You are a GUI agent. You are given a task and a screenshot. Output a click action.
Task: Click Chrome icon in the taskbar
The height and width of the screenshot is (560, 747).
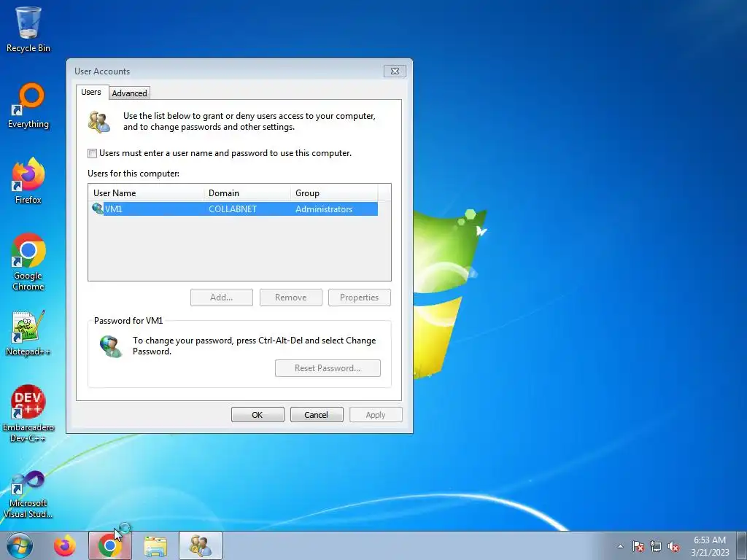(x=110, y=545)
